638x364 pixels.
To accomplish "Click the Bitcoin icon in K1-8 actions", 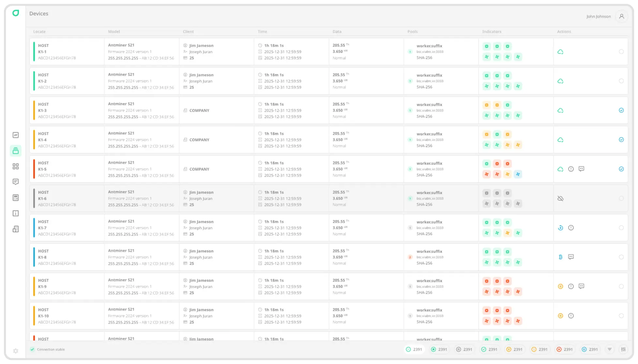I will (560, 257).
